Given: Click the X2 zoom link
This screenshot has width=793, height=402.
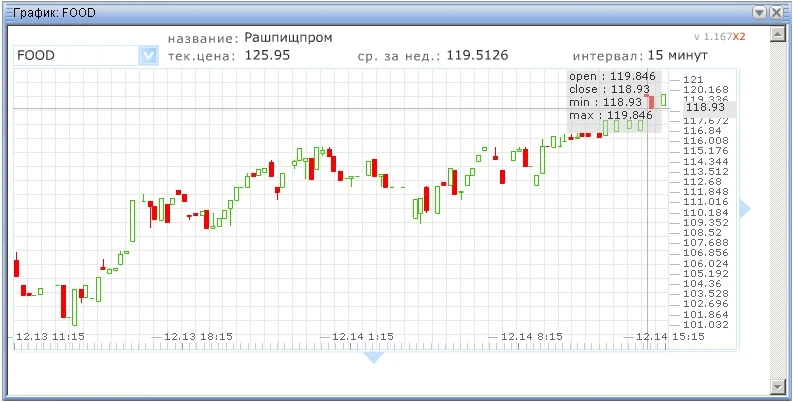Looking at the screenshot, I should pos(739,36).
